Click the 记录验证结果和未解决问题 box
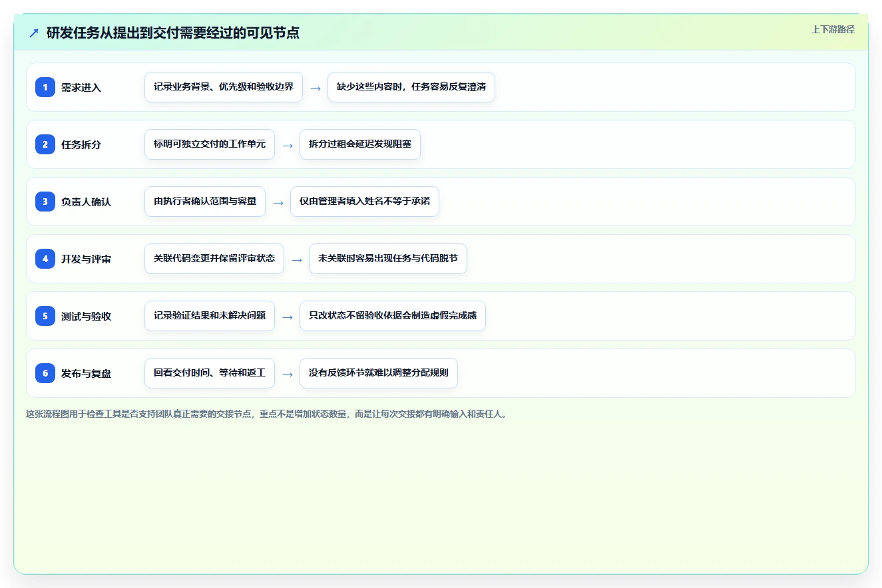 (210, 316)
